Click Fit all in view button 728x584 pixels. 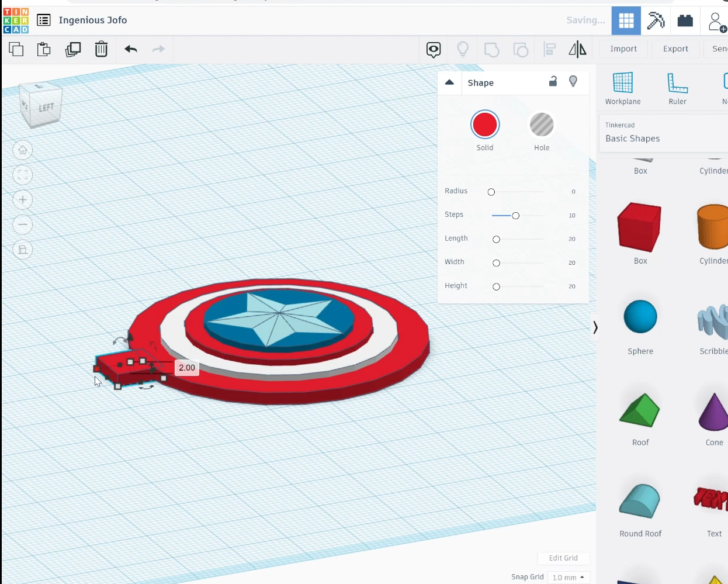[23, 175]
